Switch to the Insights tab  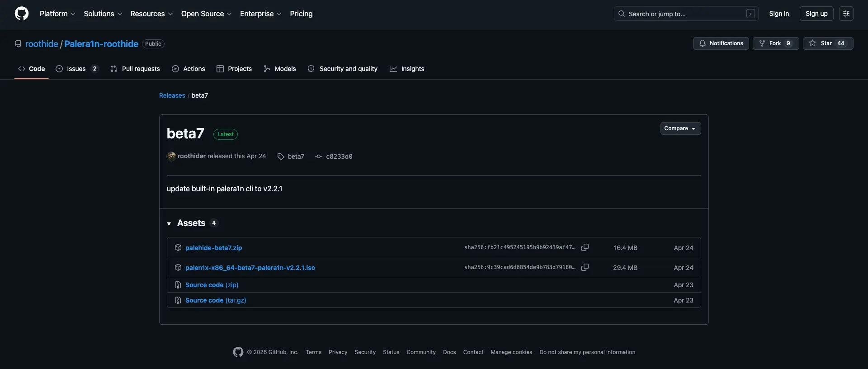(x=407, y=69)
